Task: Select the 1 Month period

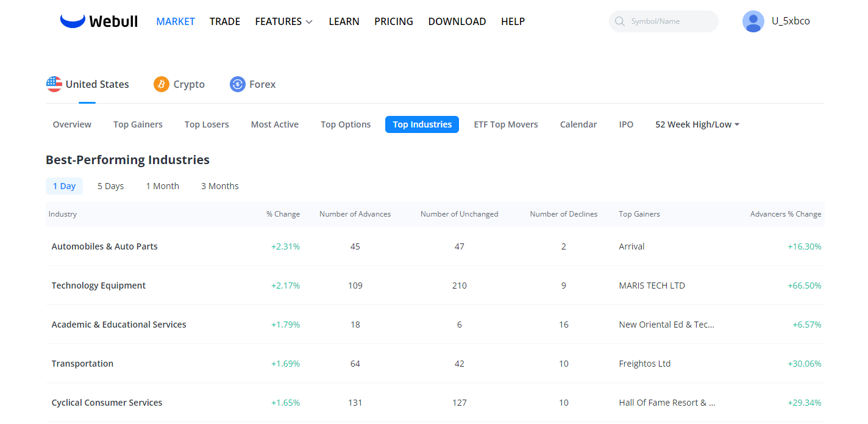Action: pos(162,186)
